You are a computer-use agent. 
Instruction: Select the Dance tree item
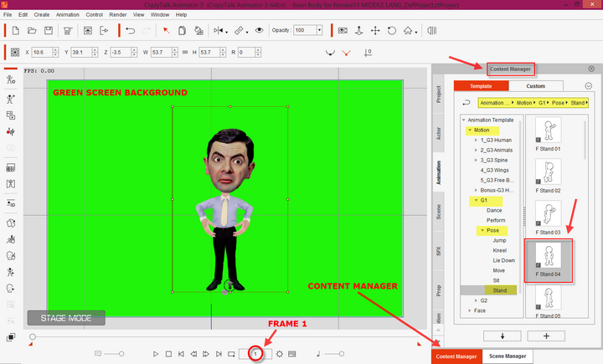(494, 210)
